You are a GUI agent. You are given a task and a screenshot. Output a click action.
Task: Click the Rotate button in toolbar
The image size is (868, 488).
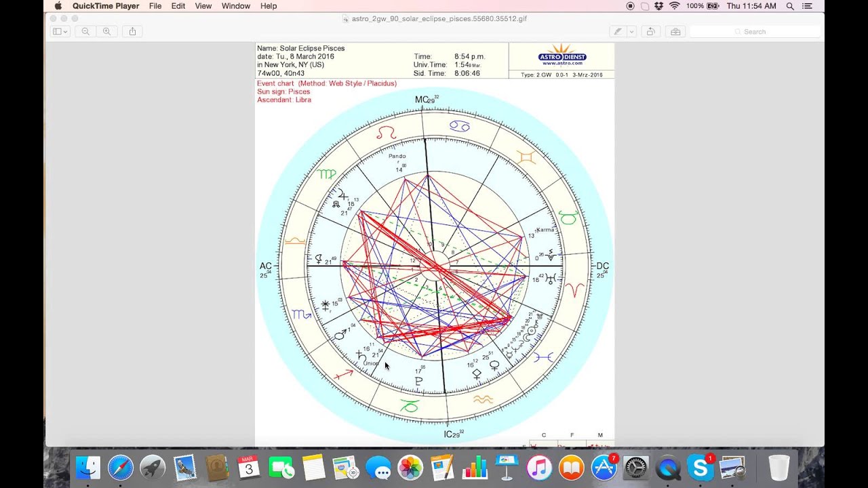pyautogui.click(x=650, y=31)
